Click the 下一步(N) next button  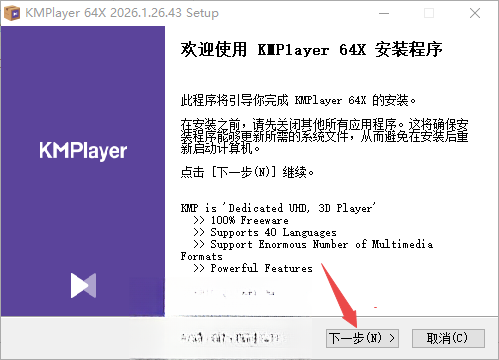(x=362, y=338)
